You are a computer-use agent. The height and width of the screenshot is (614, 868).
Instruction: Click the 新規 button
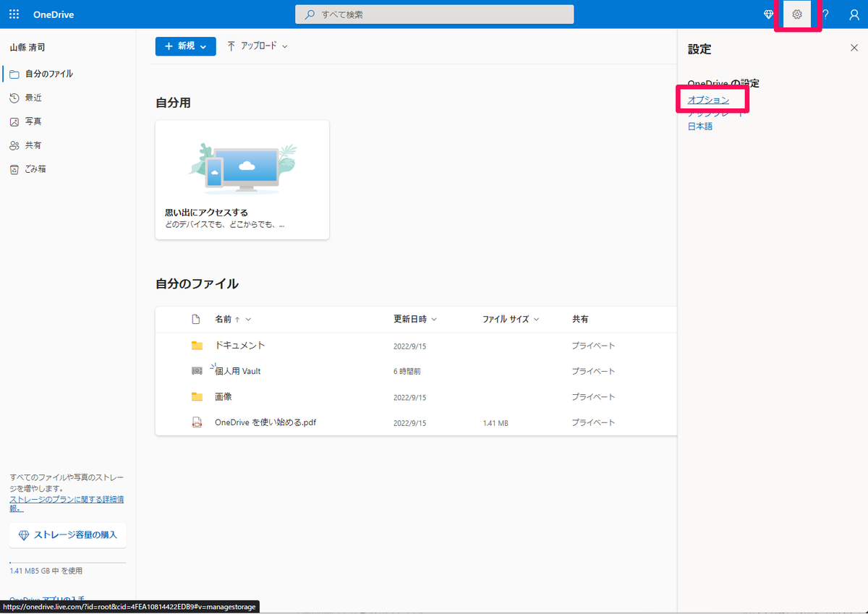click(x=185, y=46)
